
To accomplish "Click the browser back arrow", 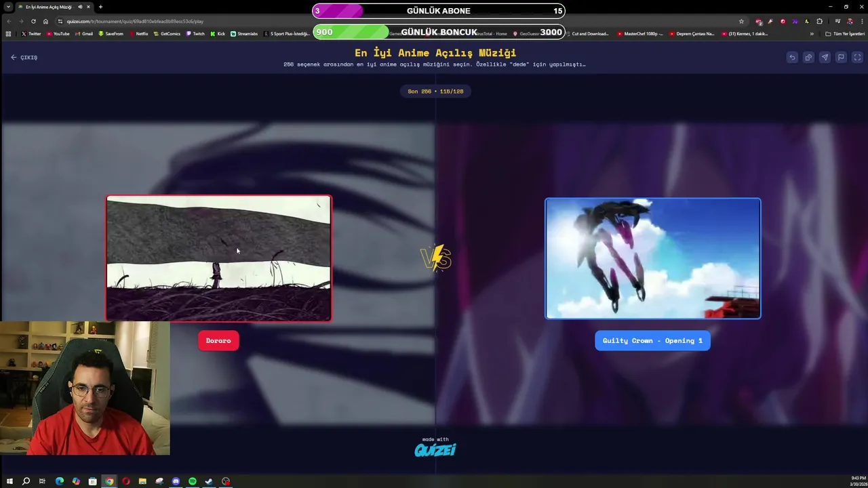I will (x=9, y=21).
